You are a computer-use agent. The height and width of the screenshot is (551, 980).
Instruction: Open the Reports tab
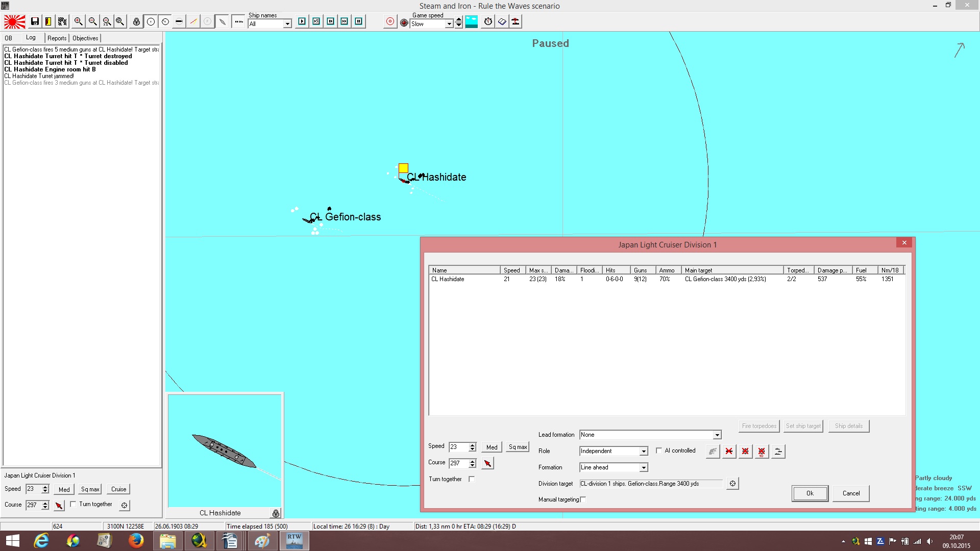click(57, 38)
